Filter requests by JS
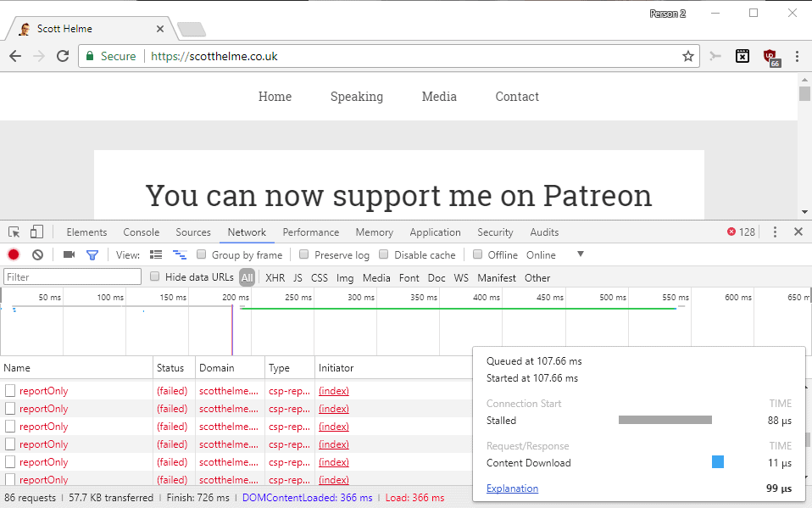Image resolution: width=812 pixels, height=508 pixels. pyautogui.click(x=298, y=278)
